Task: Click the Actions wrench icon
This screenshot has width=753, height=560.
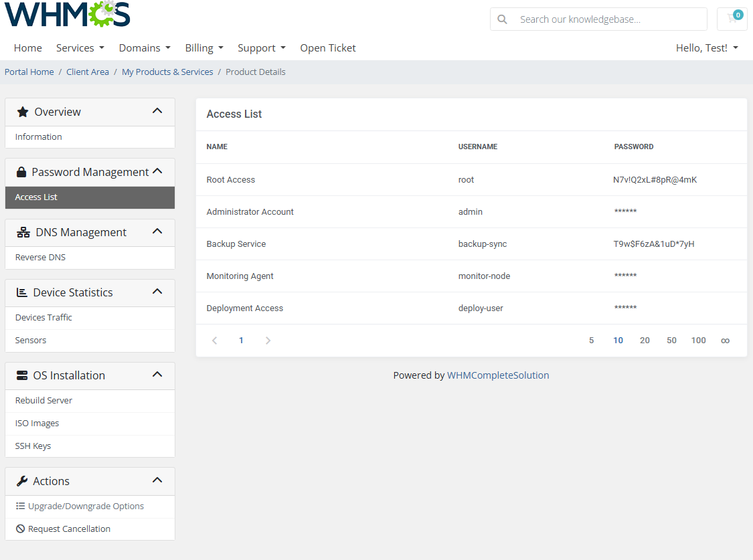Action: click(22, 481)
